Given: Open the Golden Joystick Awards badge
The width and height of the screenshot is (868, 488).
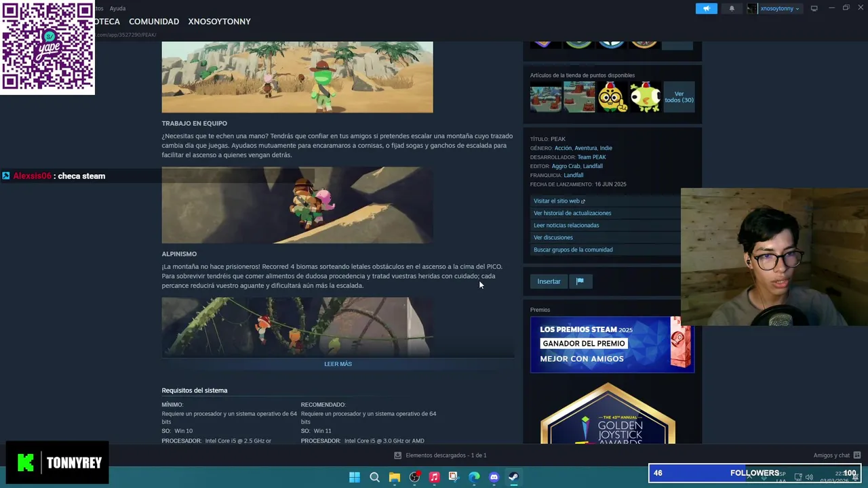Looking at the screenshot, I should coord(608,413).
